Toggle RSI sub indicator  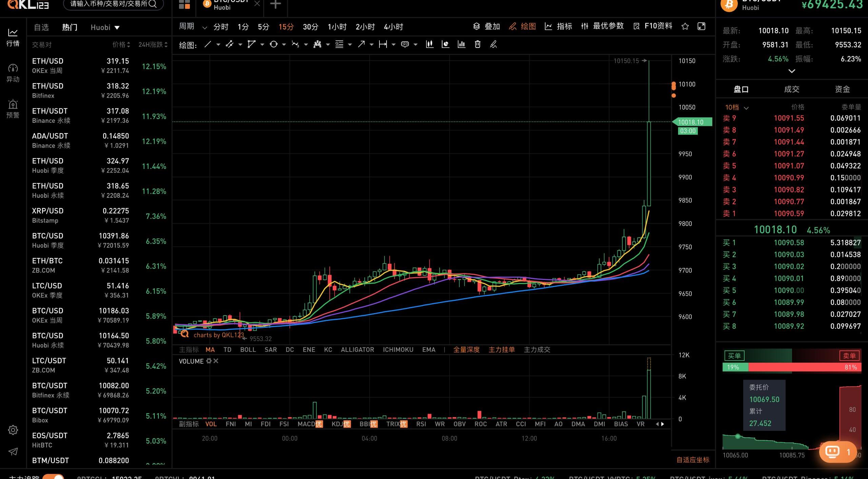tap(421, 424)
